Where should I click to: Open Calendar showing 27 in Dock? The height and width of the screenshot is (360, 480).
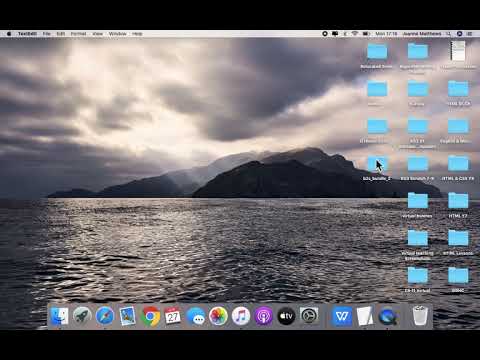[x=173, y=316]
